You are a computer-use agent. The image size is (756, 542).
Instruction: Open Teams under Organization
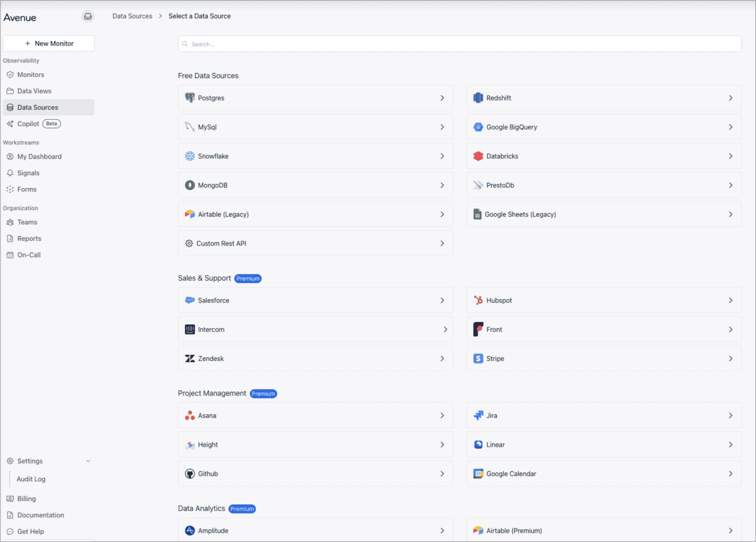click(x=48, y=222)
